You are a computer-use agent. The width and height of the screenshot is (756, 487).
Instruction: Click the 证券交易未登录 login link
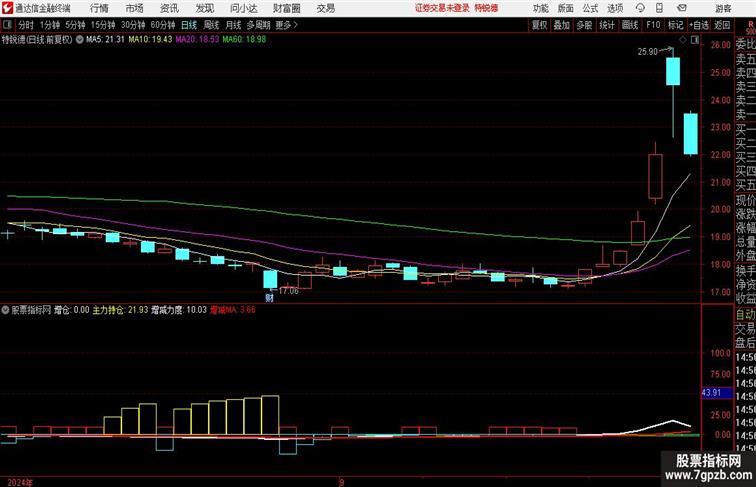click(x=442, y=8)
